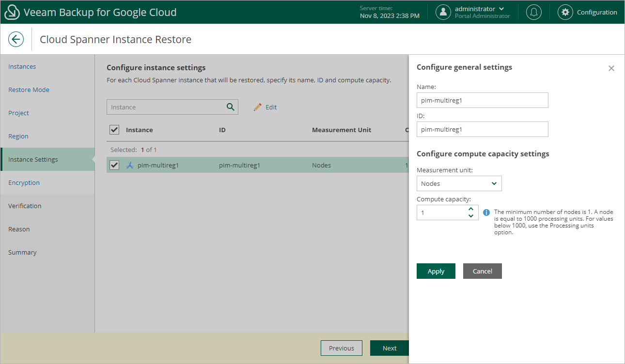
Task: Expand the Nodes selector chevron
Action: pos(493,183)
